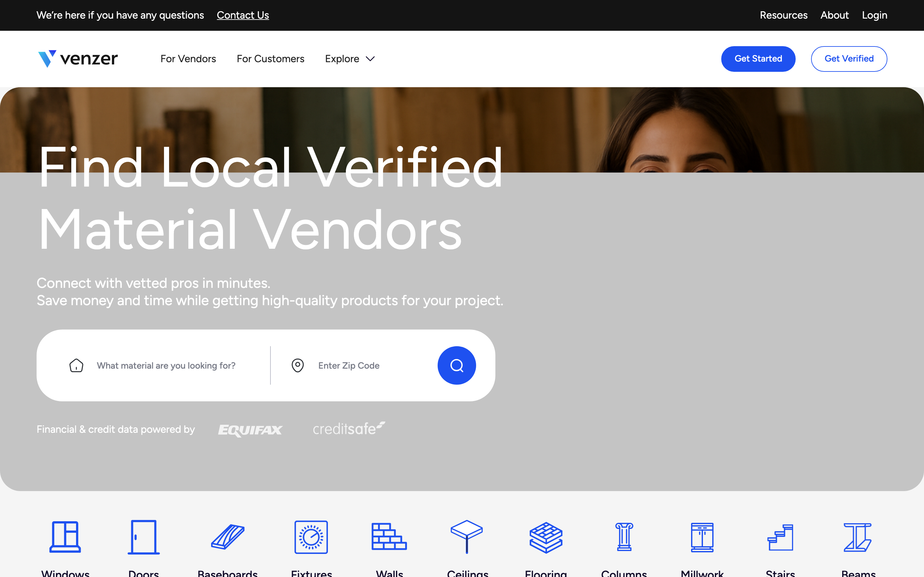Select the Ceilings category icon
The height and width of the screenshot is (577, 924).
467,537
